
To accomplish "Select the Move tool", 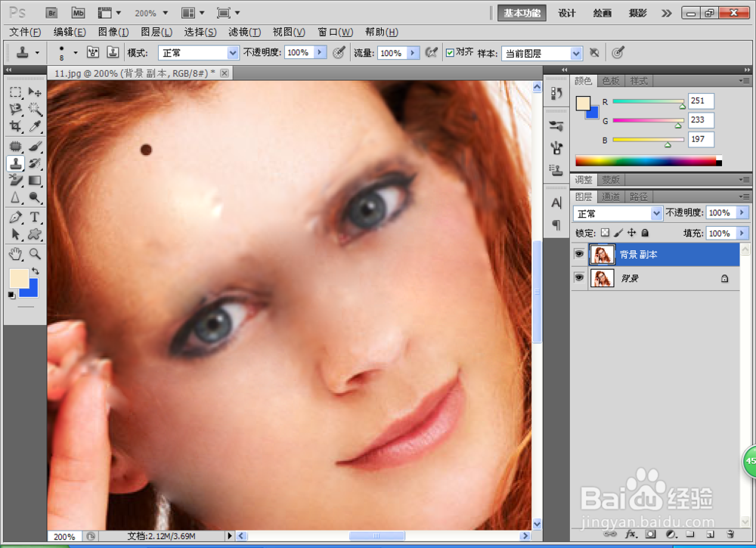I will (x=34, y=91).
